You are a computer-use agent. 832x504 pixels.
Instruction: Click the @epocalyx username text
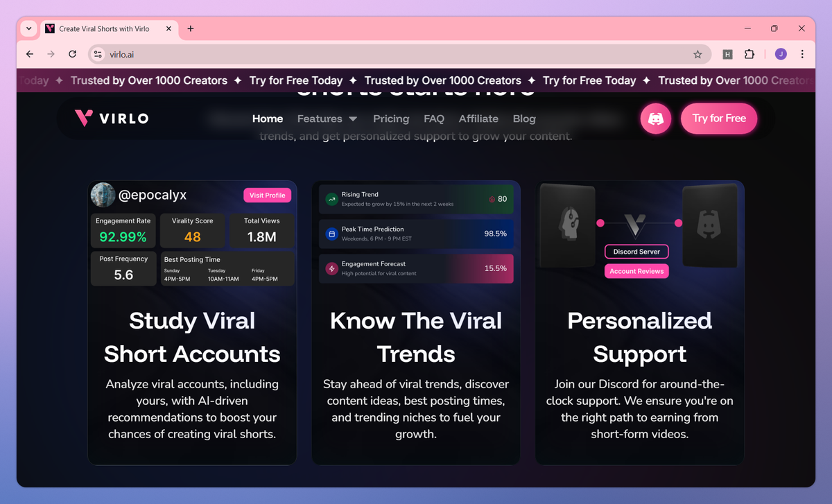click(x=153, y=195)
